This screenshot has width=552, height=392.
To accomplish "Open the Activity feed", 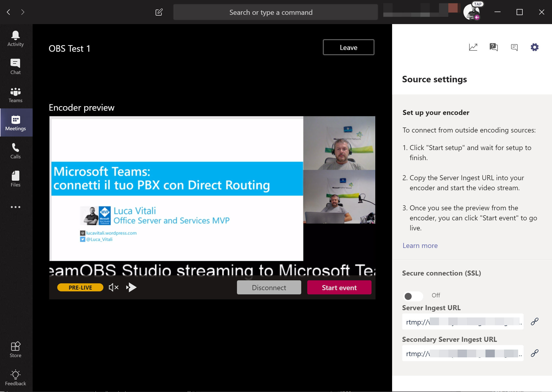I will pyautogui.click(x=15, y=38).
